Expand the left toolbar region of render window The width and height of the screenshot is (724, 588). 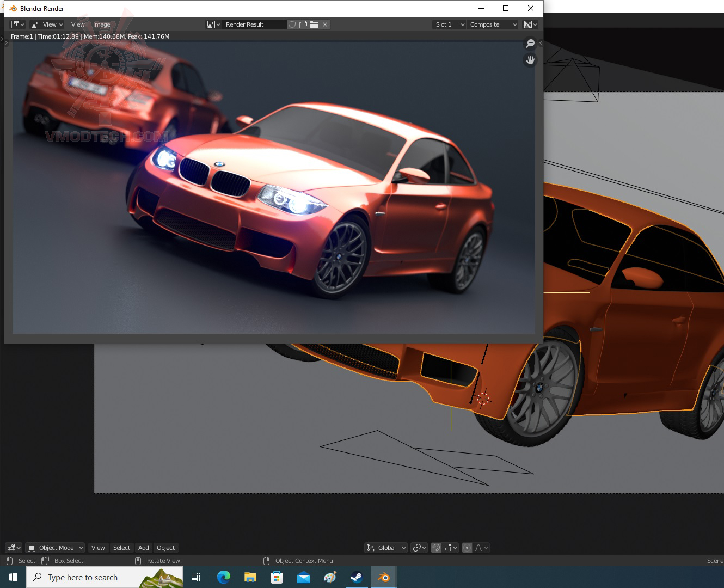pyautogui.click(x=7, y=42)
